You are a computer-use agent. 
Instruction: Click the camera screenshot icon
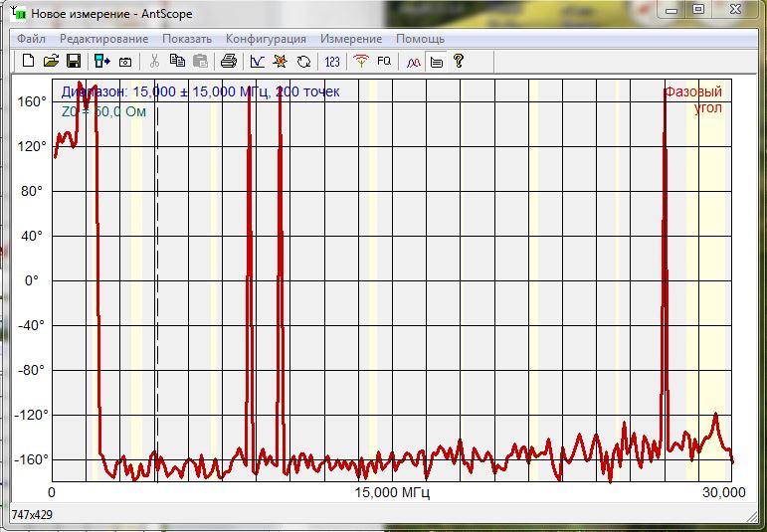(x=126, y=61)
